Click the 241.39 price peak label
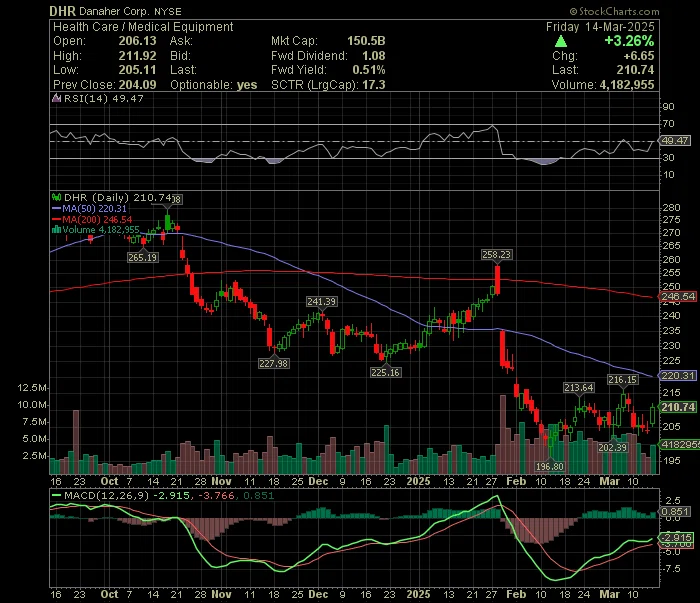The image size is (700, 603). pyautogui.click(x=321, y=302)
